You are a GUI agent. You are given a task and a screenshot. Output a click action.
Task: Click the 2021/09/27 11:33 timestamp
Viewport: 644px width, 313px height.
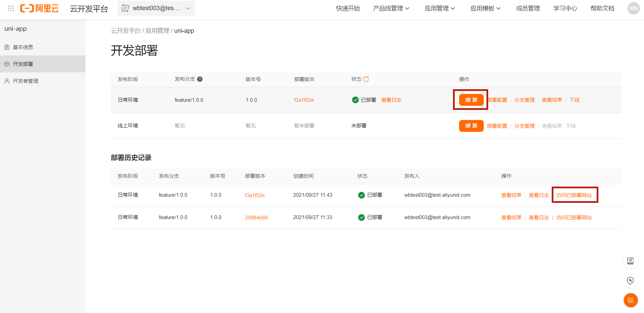pos(313,217)
